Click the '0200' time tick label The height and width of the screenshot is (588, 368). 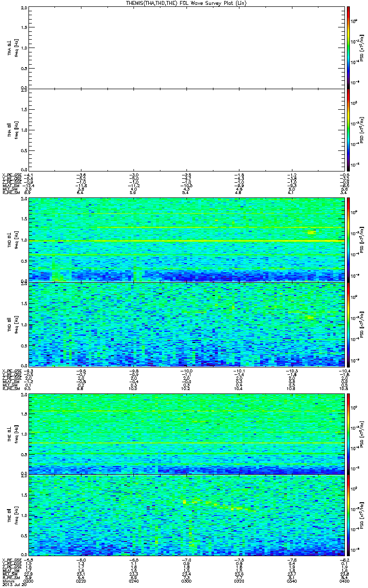coord(29,580)
